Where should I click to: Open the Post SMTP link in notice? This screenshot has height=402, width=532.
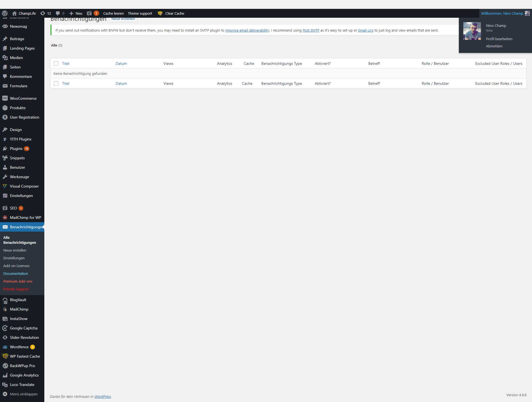pos(311,30)
